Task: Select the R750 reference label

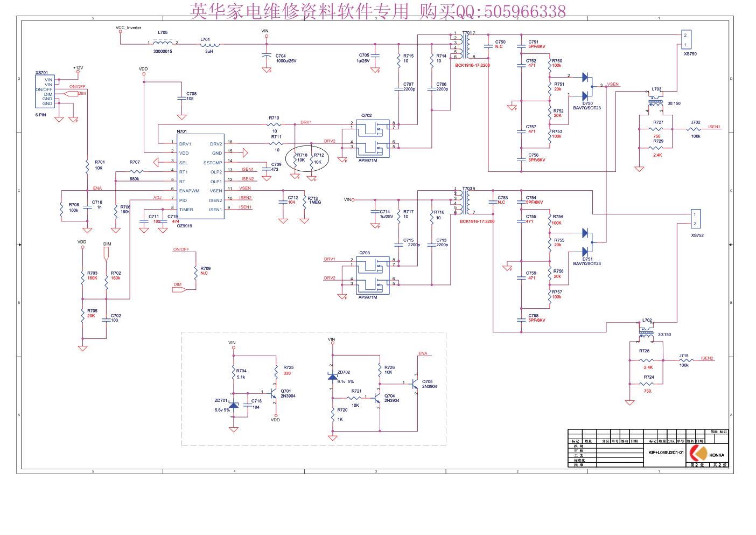Action: point(557,61)
